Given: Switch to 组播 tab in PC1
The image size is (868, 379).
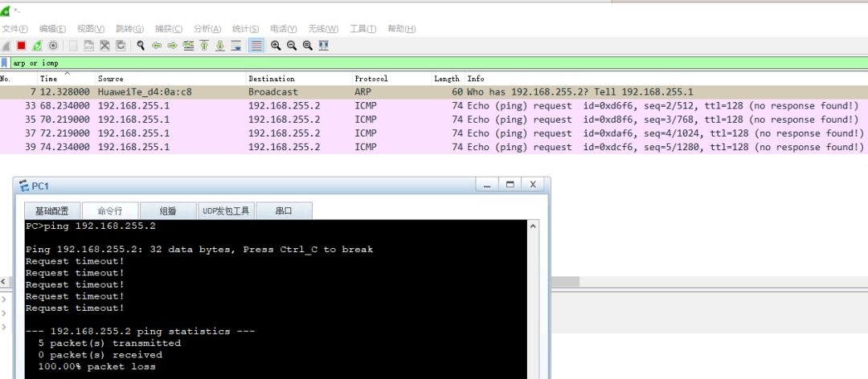Looking at the screenshot, I should (168, 211).
